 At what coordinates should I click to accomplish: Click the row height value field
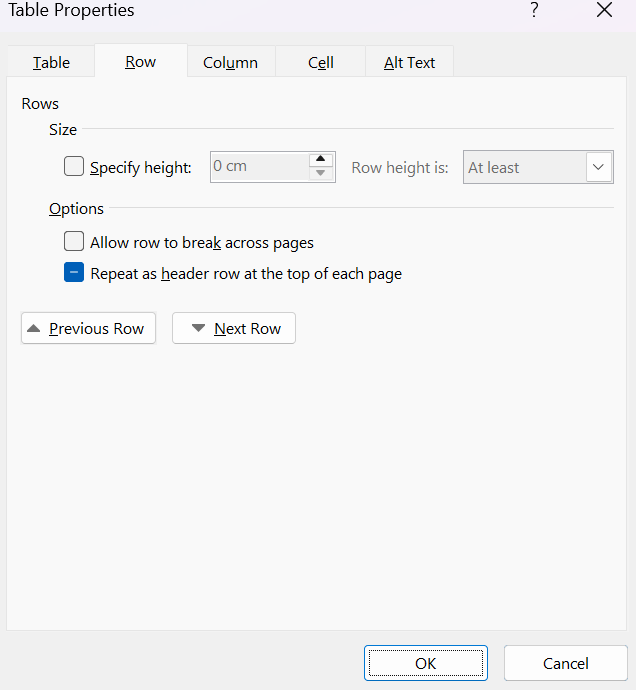coord(256,167)
